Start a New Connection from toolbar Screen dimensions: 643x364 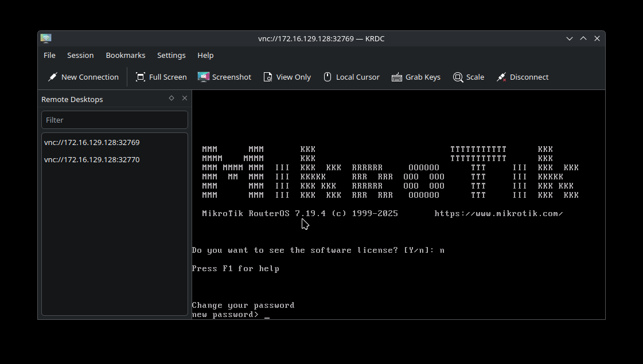(83, 77)
